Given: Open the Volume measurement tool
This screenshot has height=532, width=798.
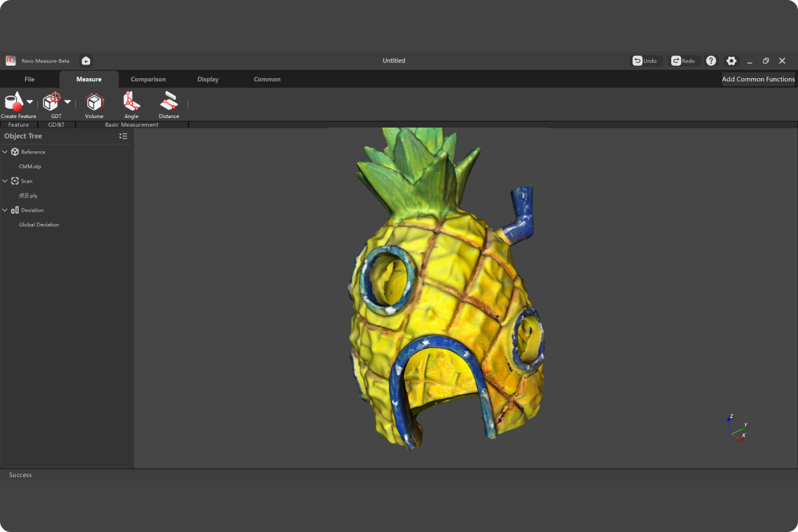Looking at the screenshot, I should pyautogui.click(x=94, y=102).
